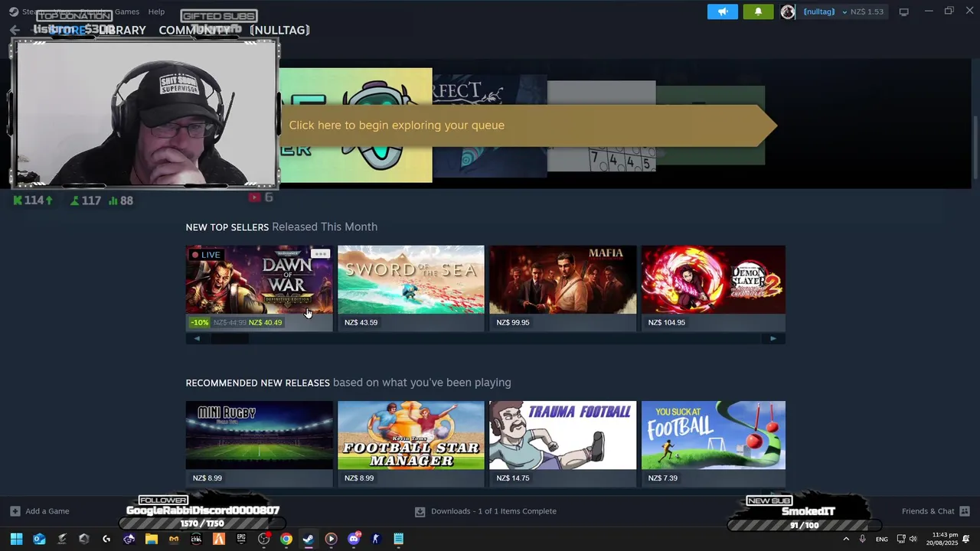Open Trauma Football capsule
Viewport: 980px width, 551px height.
(563, 443)
